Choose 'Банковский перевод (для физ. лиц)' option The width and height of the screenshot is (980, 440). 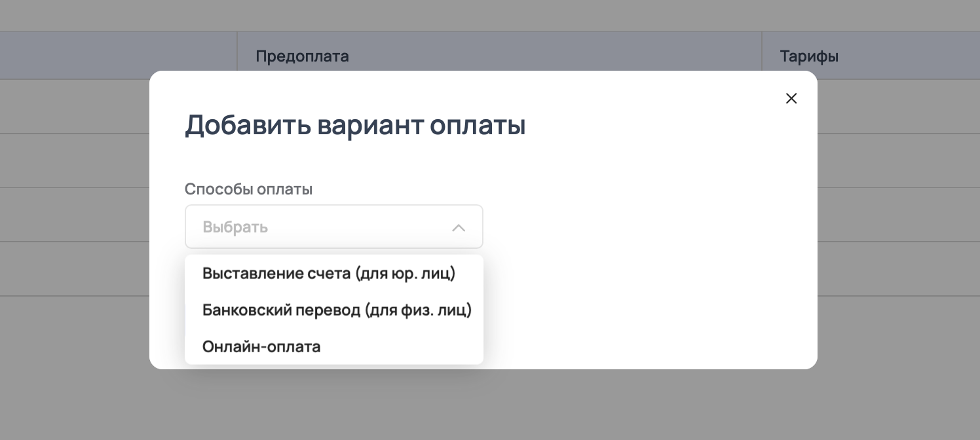(x=337, y=310)
